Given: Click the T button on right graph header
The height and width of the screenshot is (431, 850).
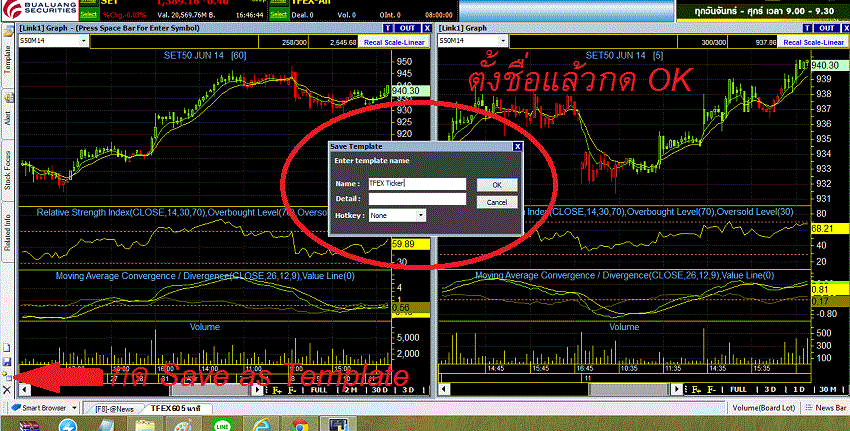Looking at the screenshot, I should tap(807, 28).
